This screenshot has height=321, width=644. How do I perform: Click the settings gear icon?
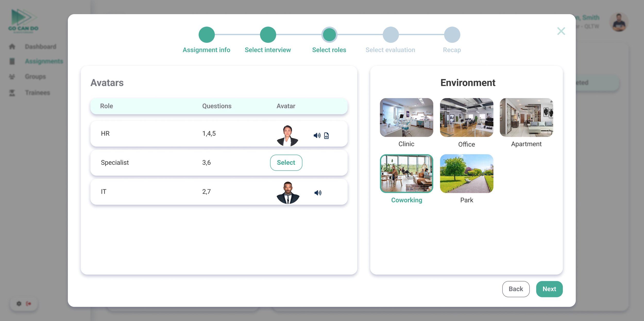tap(19, 303)
